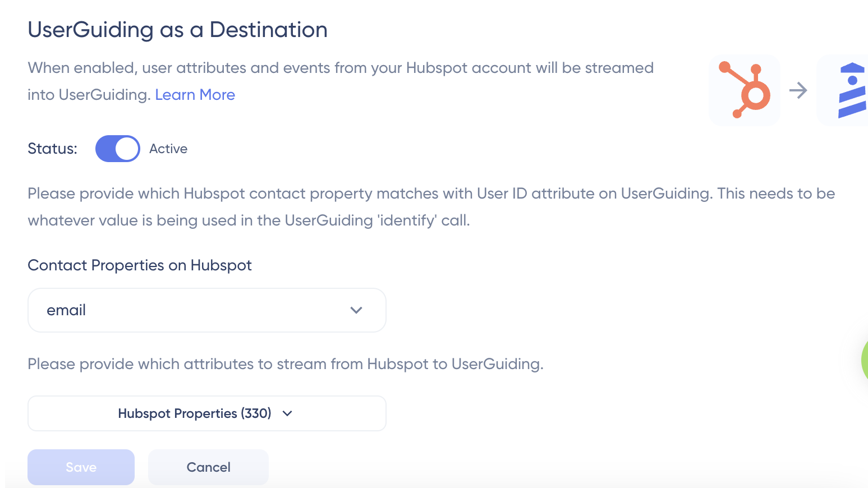Screen dimensions: 868x488
Task: Click the chevron icon in the email field
Action: [x=356, y=310]
